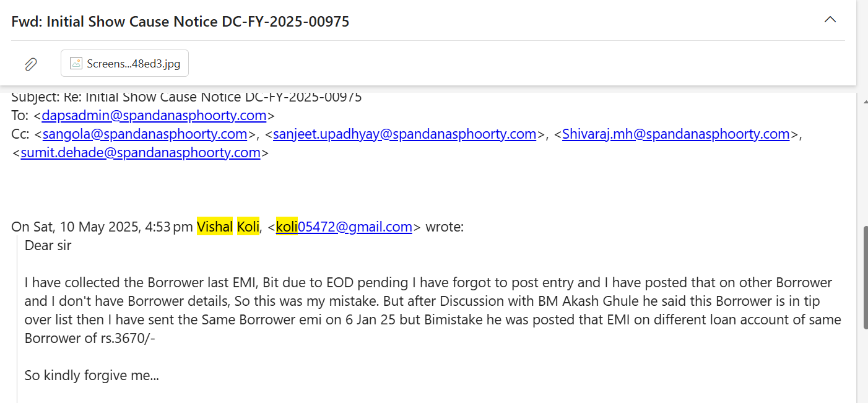Click the So kindly forgive me text
The width and height of the screenshot is (868, 403).
[92, 375]
